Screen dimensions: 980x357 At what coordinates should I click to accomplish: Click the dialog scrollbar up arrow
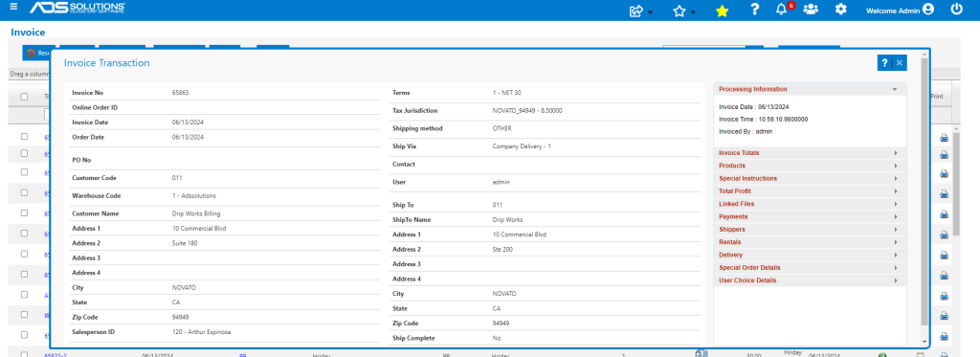[x=925, y=55]
